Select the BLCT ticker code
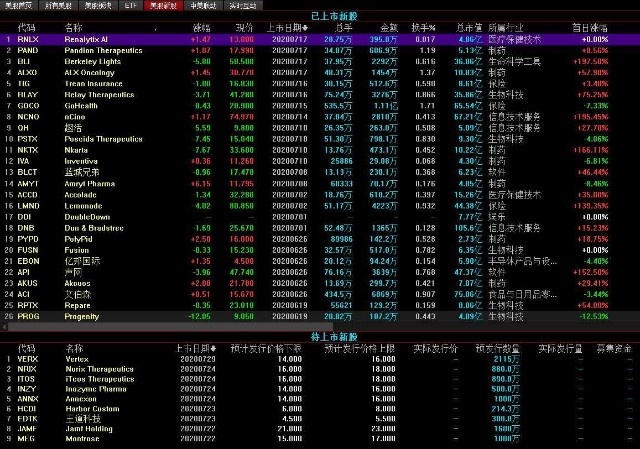Screen dimensions: 640x449 (x=27, y=172)
